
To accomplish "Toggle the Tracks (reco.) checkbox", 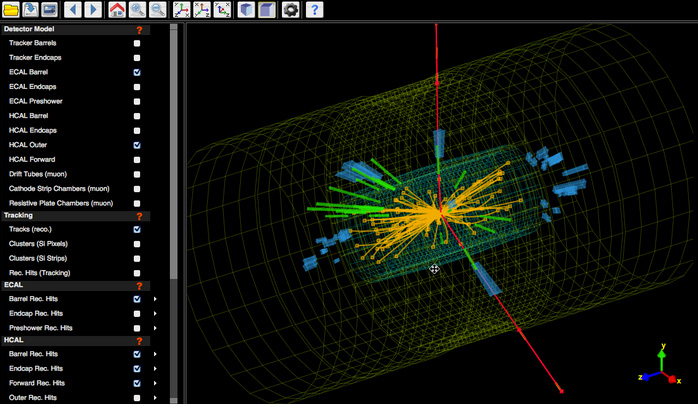I will tap(137, 230).
